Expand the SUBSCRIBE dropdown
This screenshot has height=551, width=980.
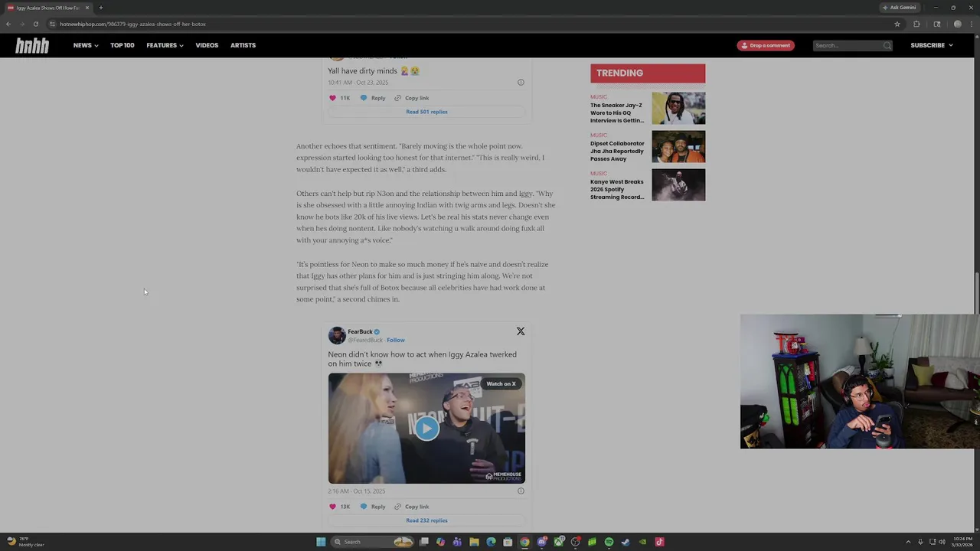pos(932,45)
